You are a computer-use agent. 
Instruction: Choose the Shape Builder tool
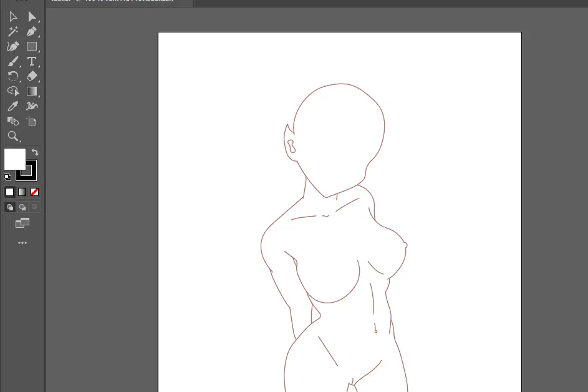pyautogui.click(x=12, y=91)
